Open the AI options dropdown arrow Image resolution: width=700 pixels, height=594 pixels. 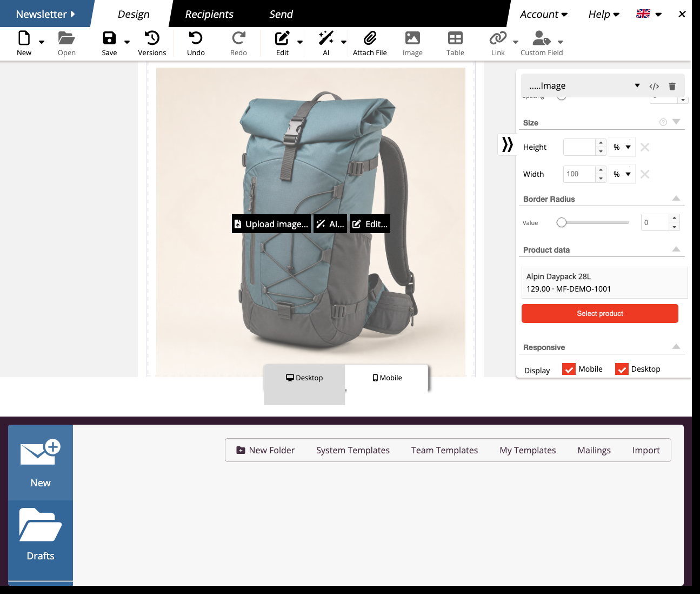coord(344,42)
